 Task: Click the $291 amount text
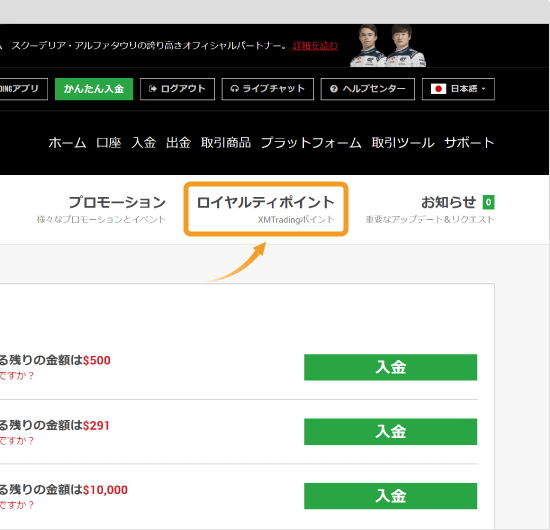[x=96, y=425]
